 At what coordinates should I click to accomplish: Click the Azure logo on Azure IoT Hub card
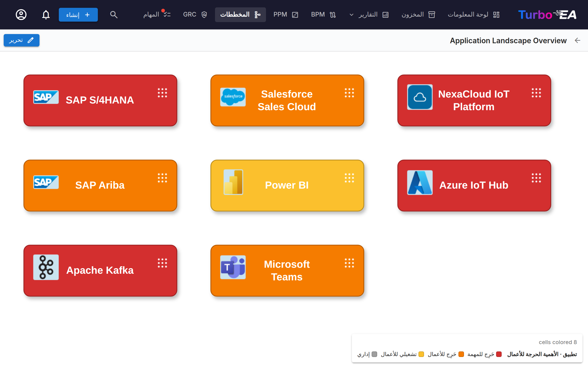click(420, 182)
